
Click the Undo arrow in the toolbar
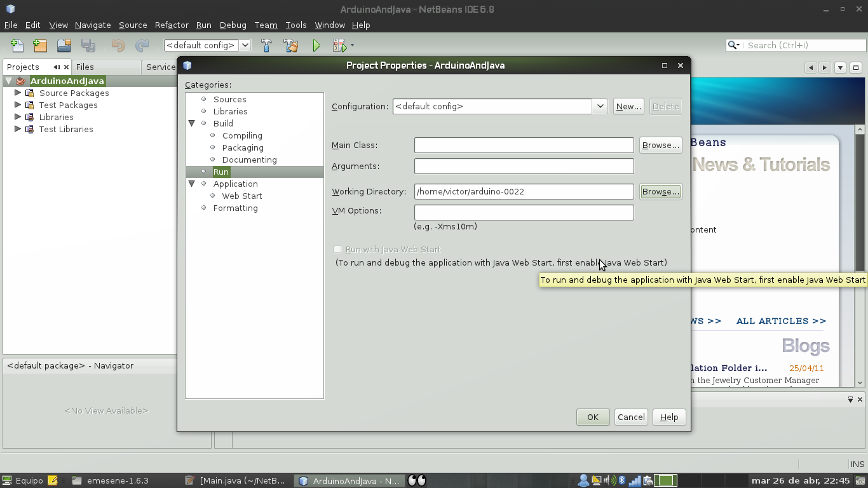click(x=118, y=45)
